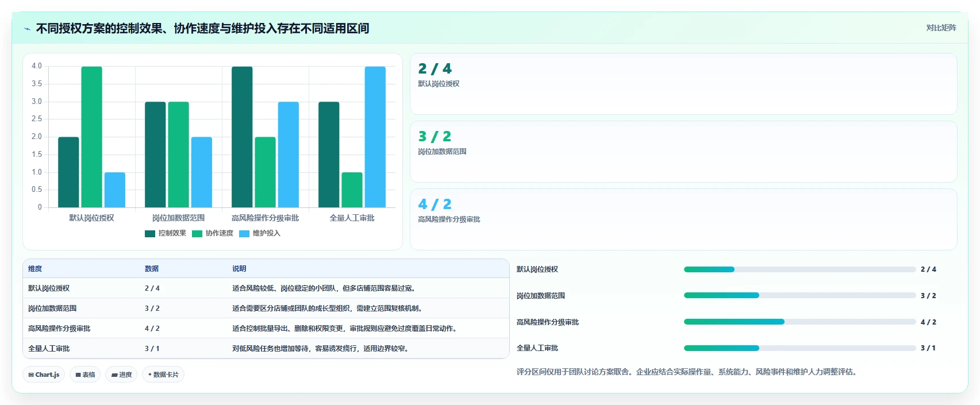Click the 协作速度 bar for 默认岗位授权
The height and width of the screenshot is (405, 980).
(x=91, y=137)
